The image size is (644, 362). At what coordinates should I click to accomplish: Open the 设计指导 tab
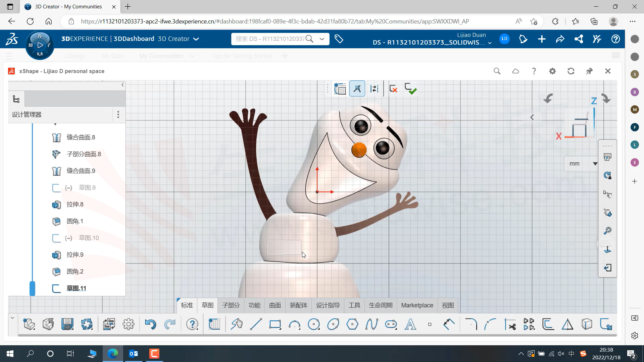tap(328, 305)
